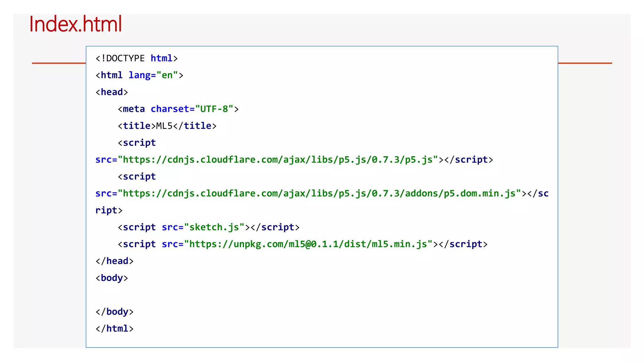Click the opening <body> tag
644x362 pixels.
(112, 278)
